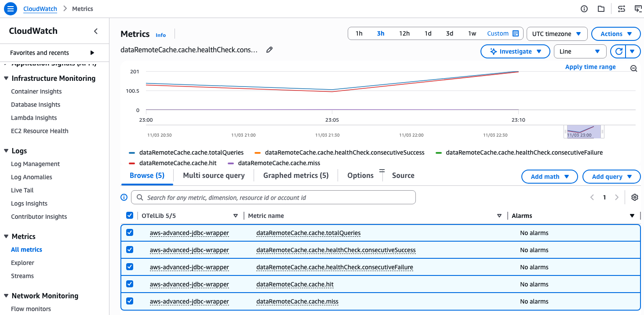
Task: Click the info circle icon in top bar
Action: [x=584, y=9]
